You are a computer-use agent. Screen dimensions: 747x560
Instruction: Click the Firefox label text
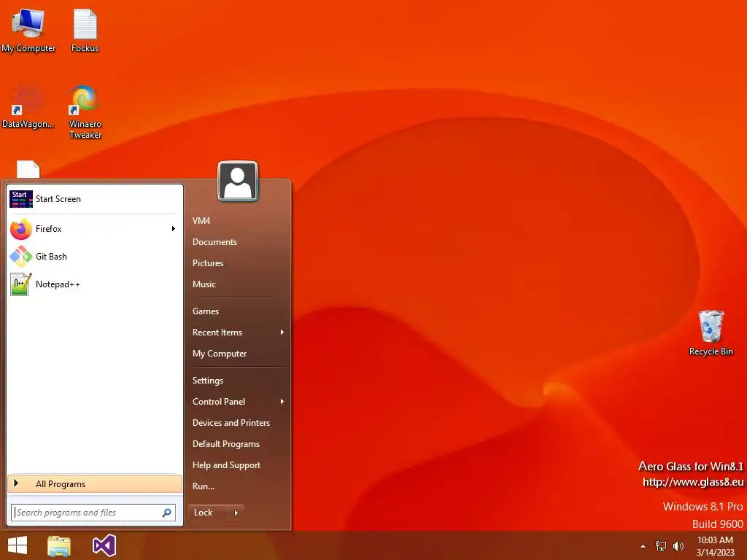coord(49,229)
